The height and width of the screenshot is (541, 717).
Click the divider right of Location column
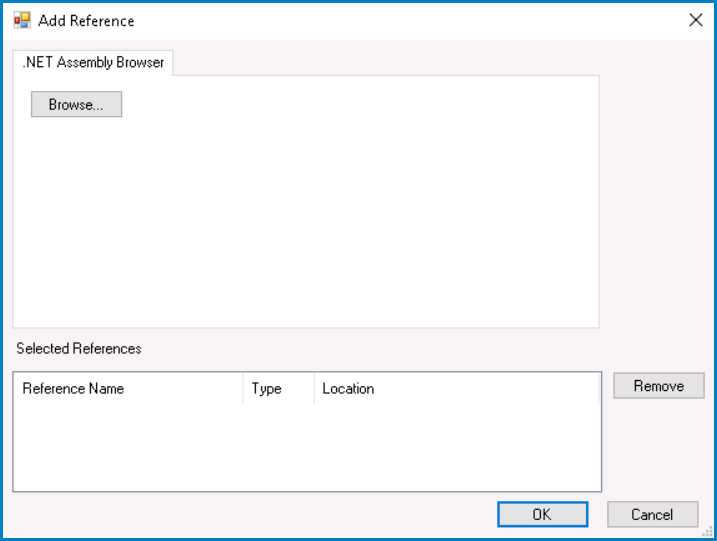[x=598, y=389]
